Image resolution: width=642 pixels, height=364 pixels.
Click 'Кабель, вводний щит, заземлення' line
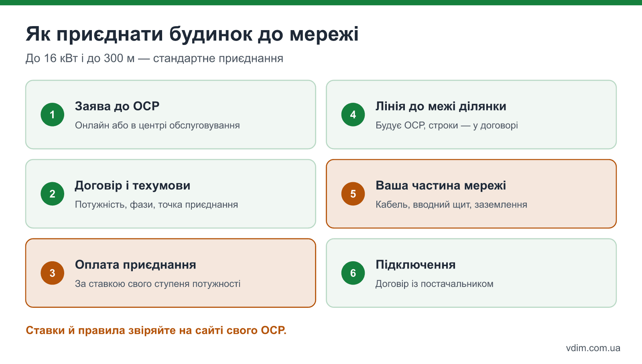point(451,205)
